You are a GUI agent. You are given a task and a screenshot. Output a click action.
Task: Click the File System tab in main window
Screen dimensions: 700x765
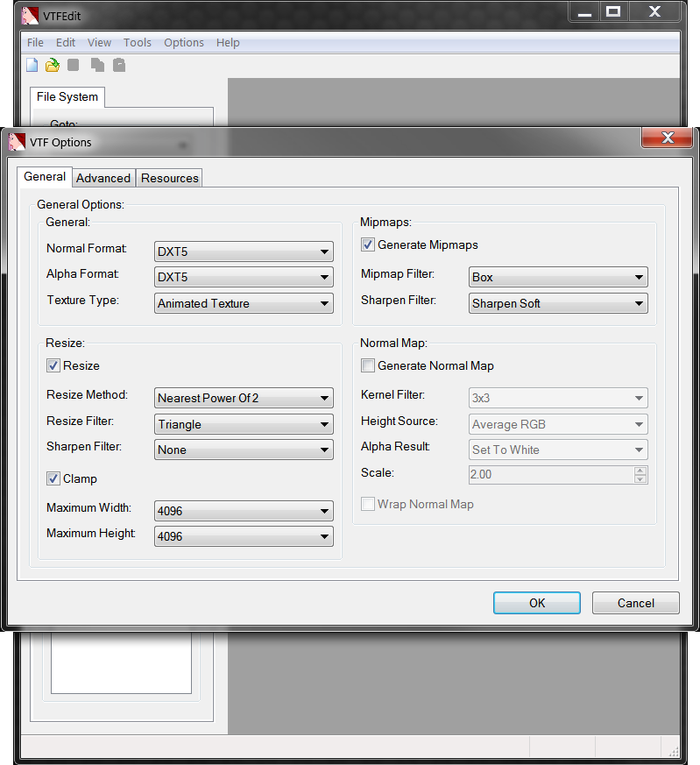tap(67, 96)
